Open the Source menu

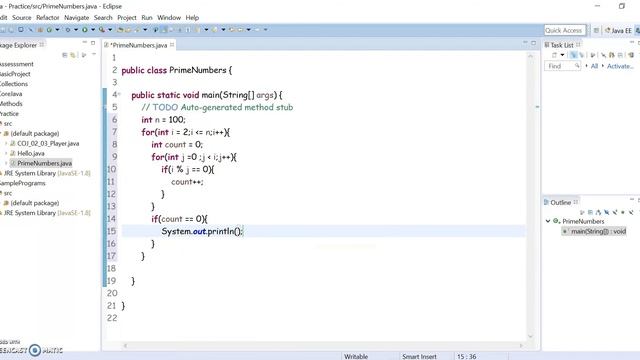click(22, 18)
